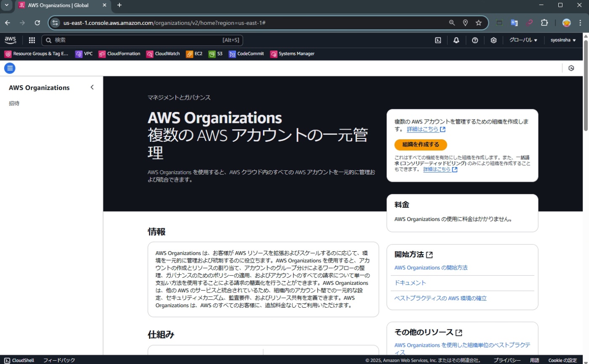Image resolution: width=589 pixels, height=364 pixels.
Task: Open Cookie の設定 in the footer
Action: [x=562, y=360]
